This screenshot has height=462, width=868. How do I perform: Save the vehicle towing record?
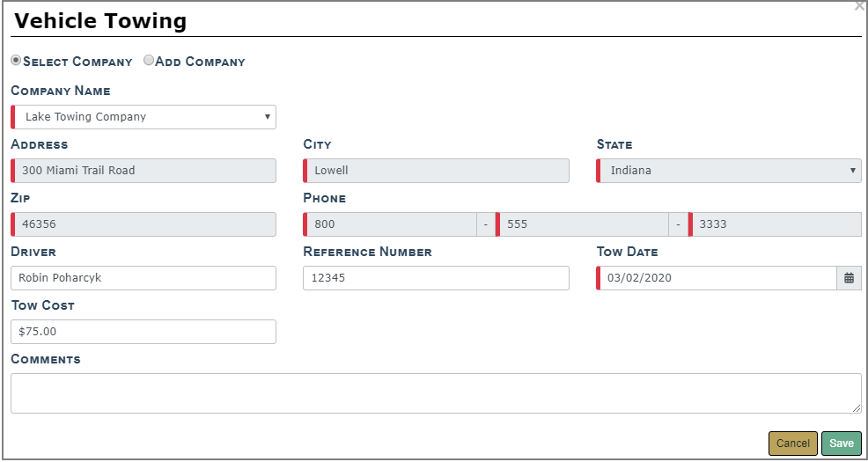[841, 444]
